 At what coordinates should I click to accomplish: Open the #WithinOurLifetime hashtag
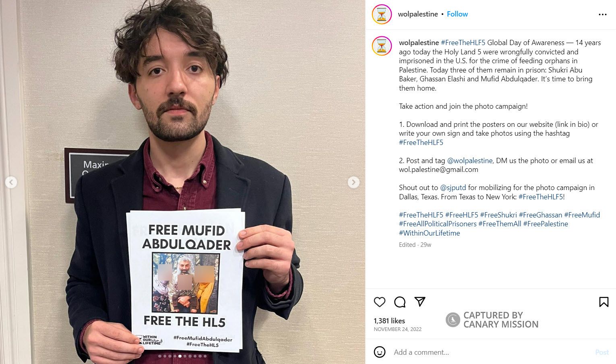(x=429, y=233)
